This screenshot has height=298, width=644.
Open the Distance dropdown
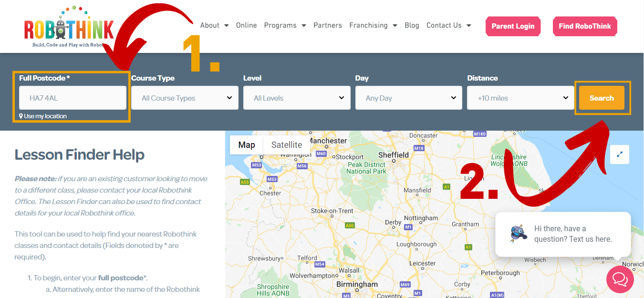[520, 98]
